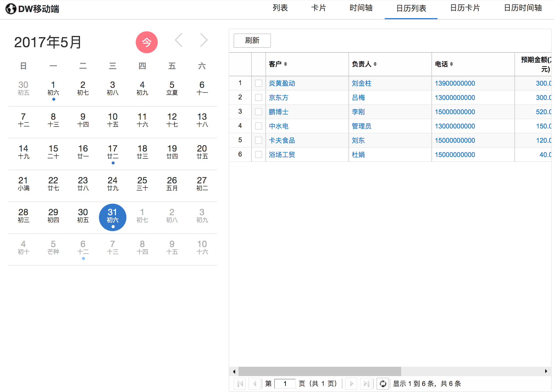The width and height of the screenshot is (554, 392).
Task: Open customer link 鹏博士
Action: pos(279,112)
